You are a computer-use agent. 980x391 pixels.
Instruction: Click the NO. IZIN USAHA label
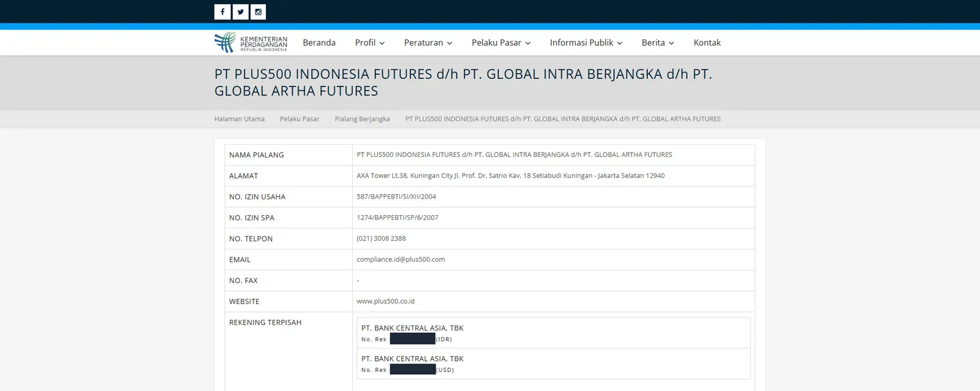pyautogui.click(x=257, y=197)
